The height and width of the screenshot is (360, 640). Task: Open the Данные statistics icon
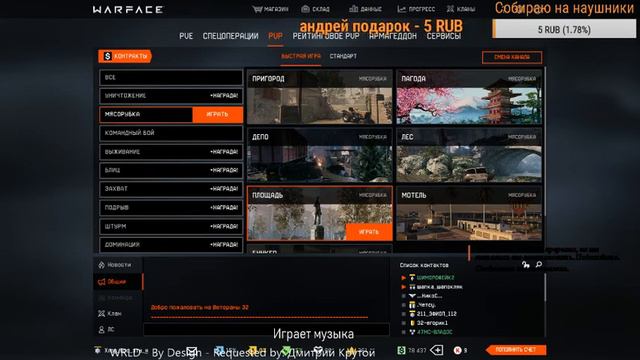point(353,9)
